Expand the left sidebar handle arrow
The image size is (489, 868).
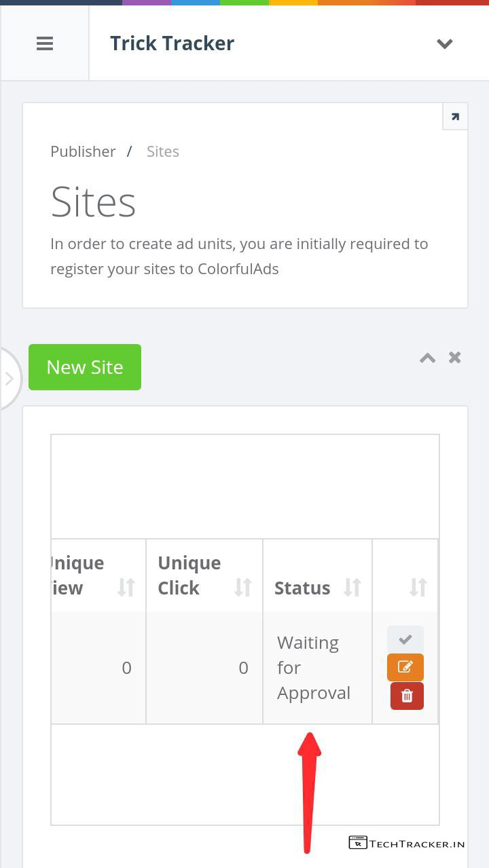(9, 379)
